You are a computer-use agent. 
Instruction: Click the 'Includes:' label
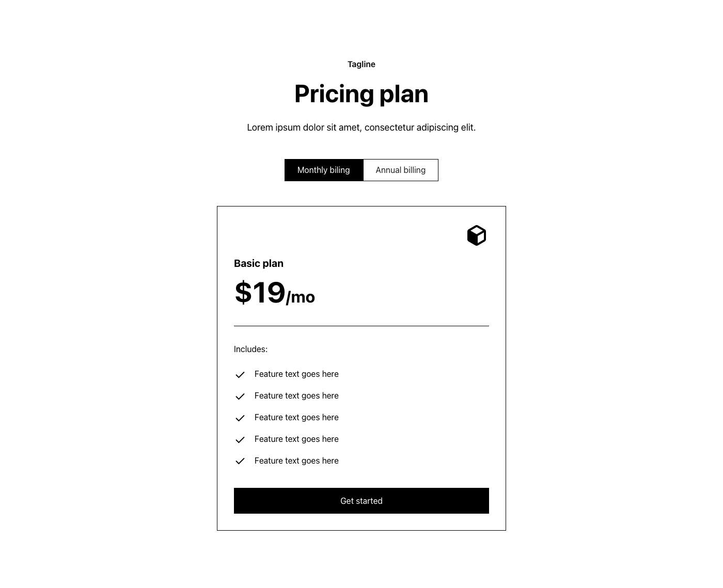(250, 349)
